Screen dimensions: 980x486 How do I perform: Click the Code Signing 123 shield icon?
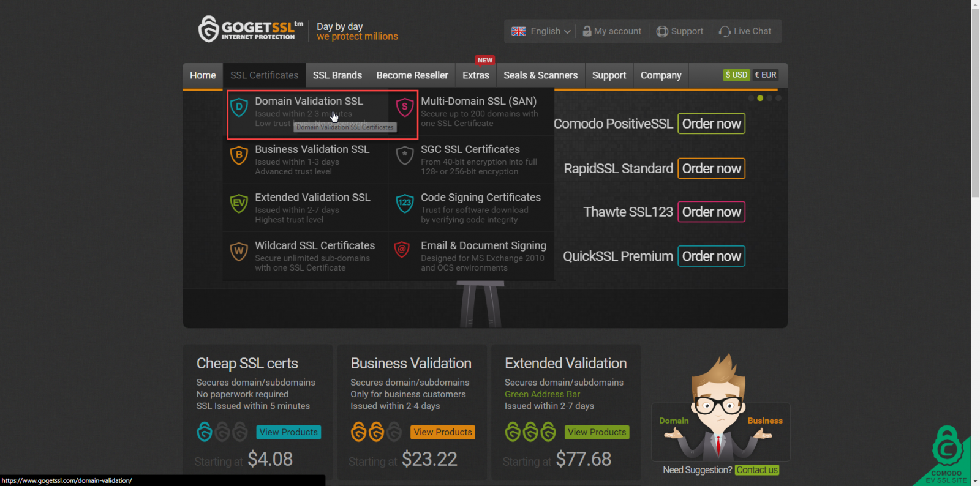point(404,203)
